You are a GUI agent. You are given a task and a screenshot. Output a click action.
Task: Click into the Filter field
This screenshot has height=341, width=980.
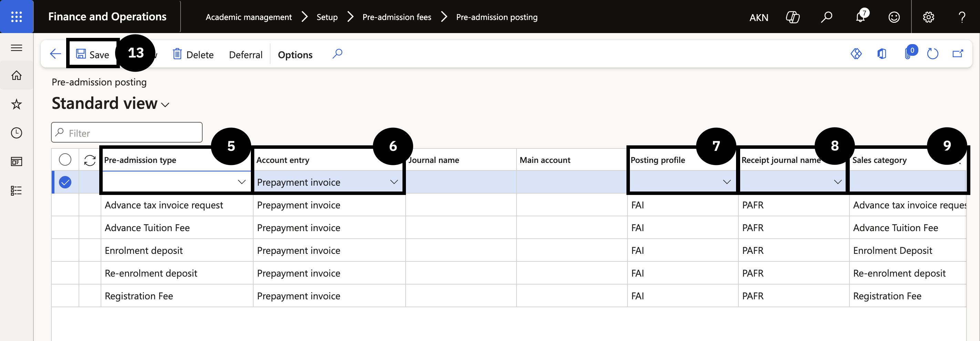(x=127, y=132)
